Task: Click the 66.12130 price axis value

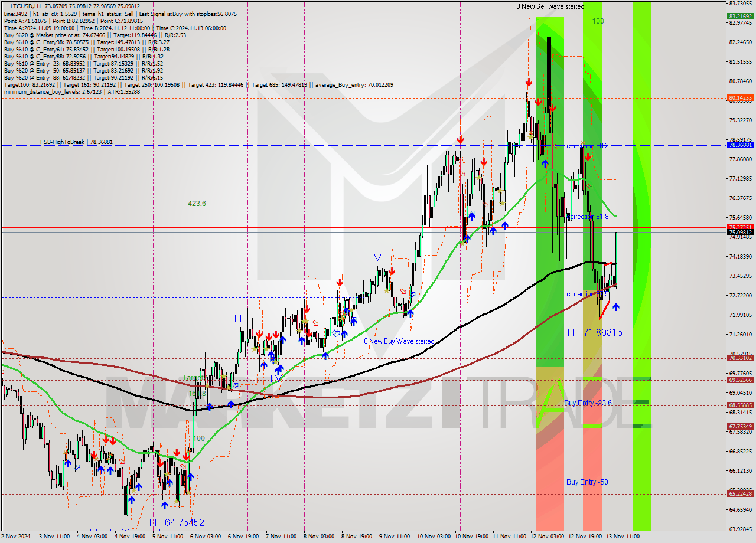Action: [x=741, y=471]
